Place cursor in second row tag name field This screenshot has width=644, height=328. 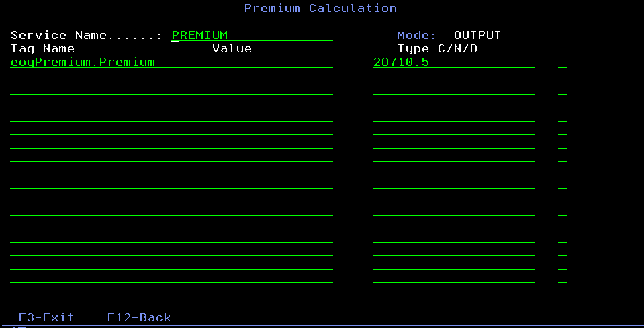[x=171, y=76]
